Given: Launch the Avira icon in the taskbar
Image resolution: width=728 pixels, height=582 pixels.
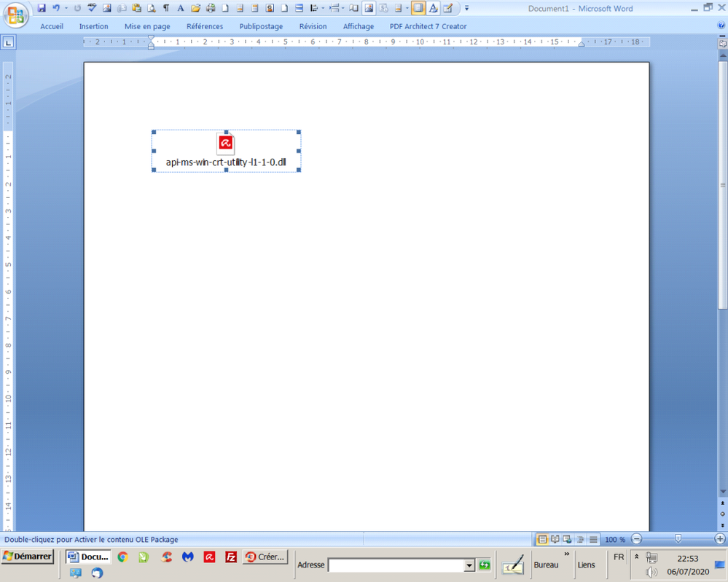Looking at the screenshot, I should pos(210,557).
